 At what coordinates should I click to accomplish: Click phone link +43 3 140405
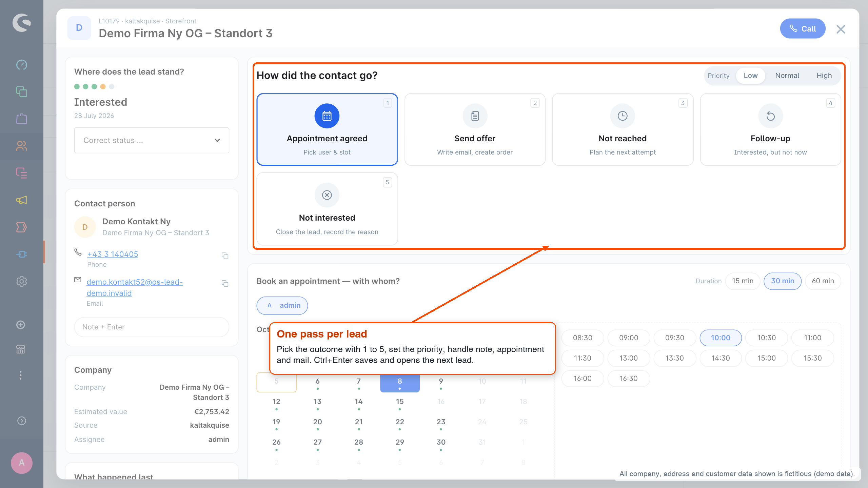pyautogui.click(x=113, y=254)
